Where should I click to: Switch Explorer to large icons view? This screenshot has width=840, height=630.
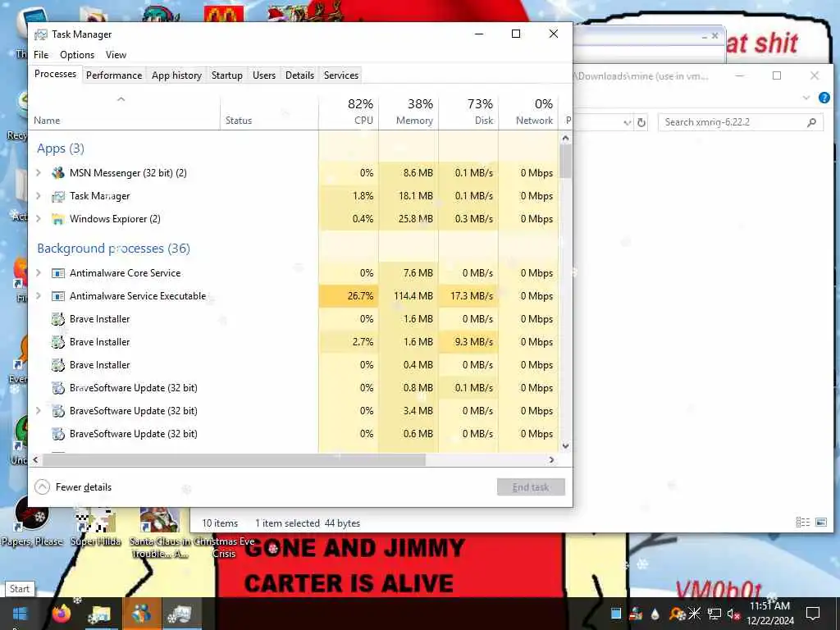[820, 523]
